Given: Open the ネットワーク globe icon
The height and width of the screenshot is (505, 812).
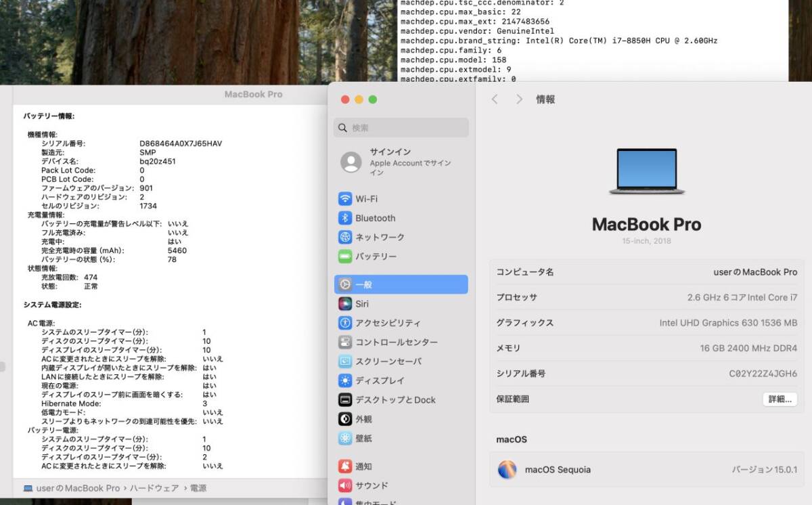Looking at the screenshot, I should (x=345, y=237).
